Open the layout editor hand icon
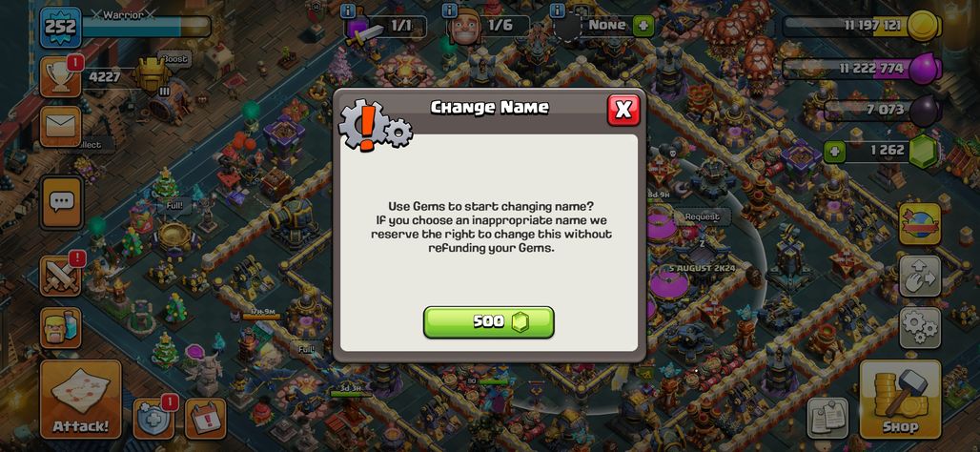The image size is (980, 452). point(920,276)
